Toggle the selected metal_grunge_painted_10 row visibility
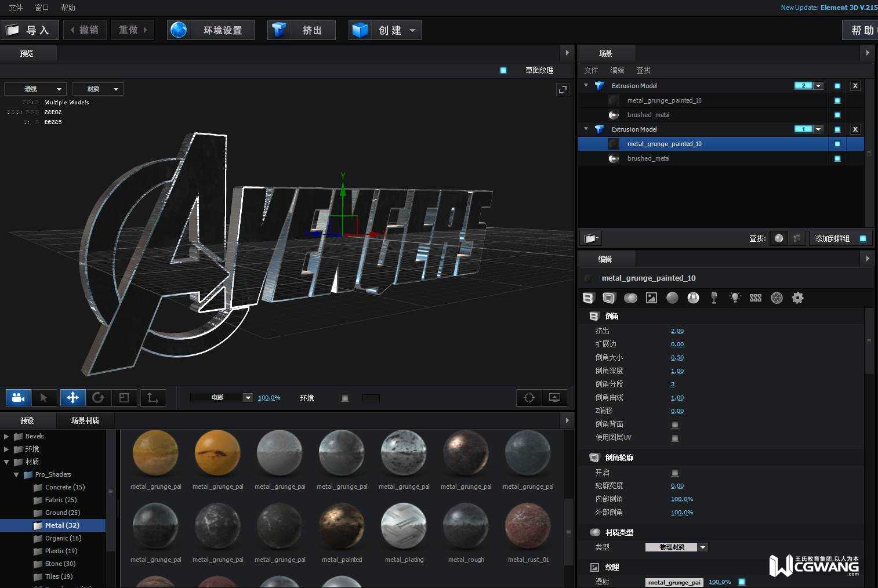This screenshot has height=588, width=878. point(837,144)
